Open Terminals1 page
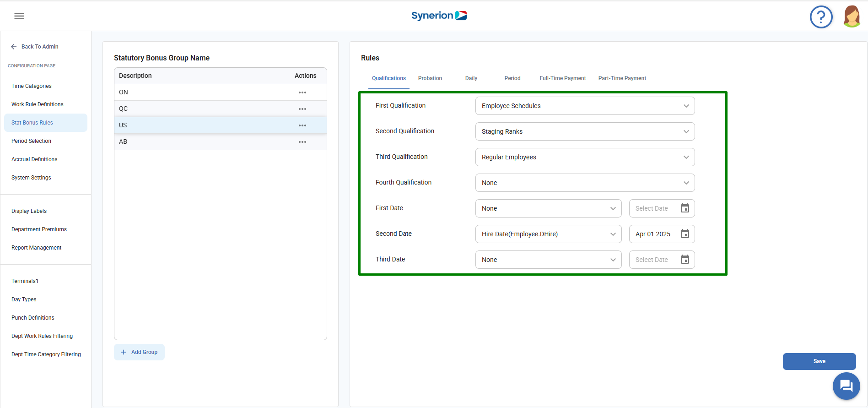The image size is (868, 408). coord(46,281)
